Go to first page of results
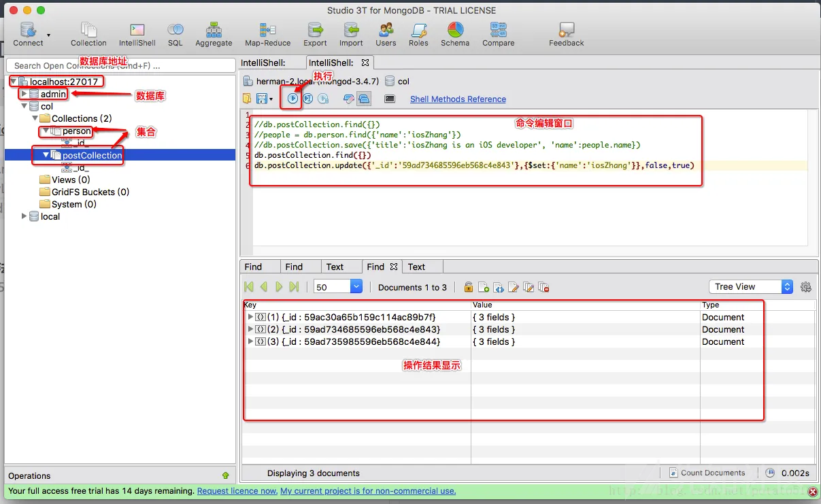This screenshot has width=821, height=504. tap(248, 287)
